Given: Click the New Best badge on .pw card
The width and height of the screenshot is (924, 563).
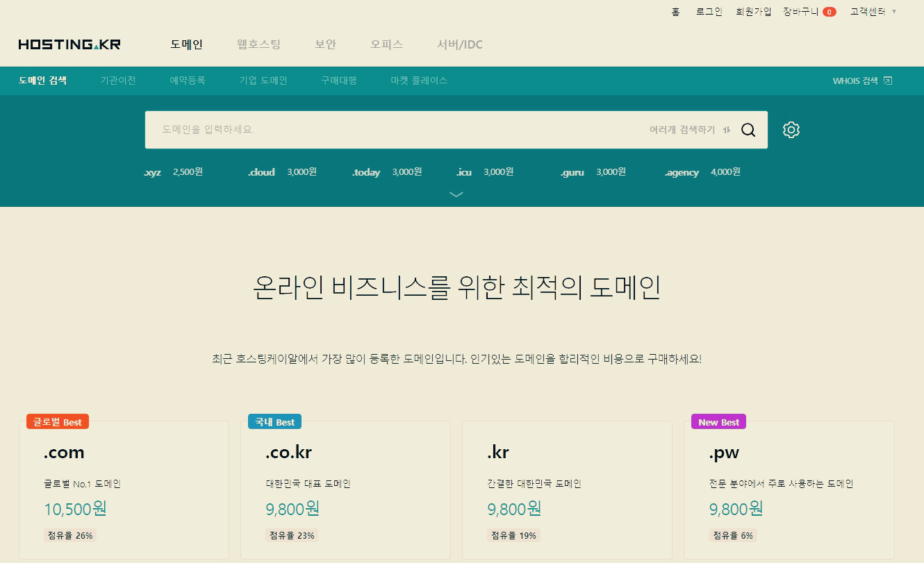Looking at the screenshot, I should coord(718,421).
